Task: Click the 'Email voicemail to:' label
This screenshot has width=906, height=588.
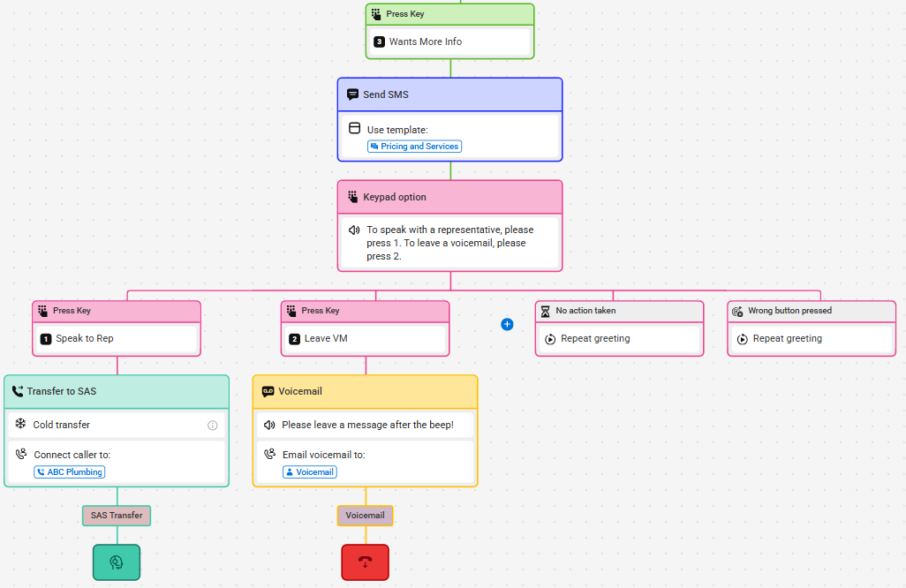Action: click(323, 455)
